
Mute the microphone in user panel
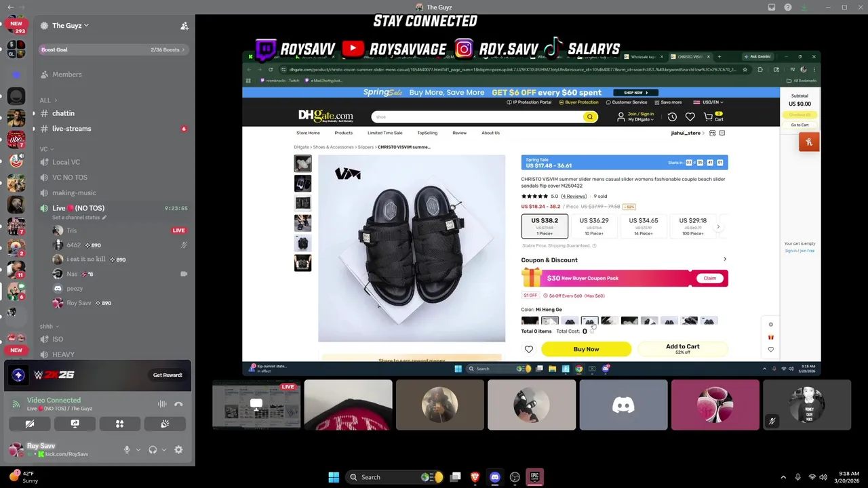[126, 450]
